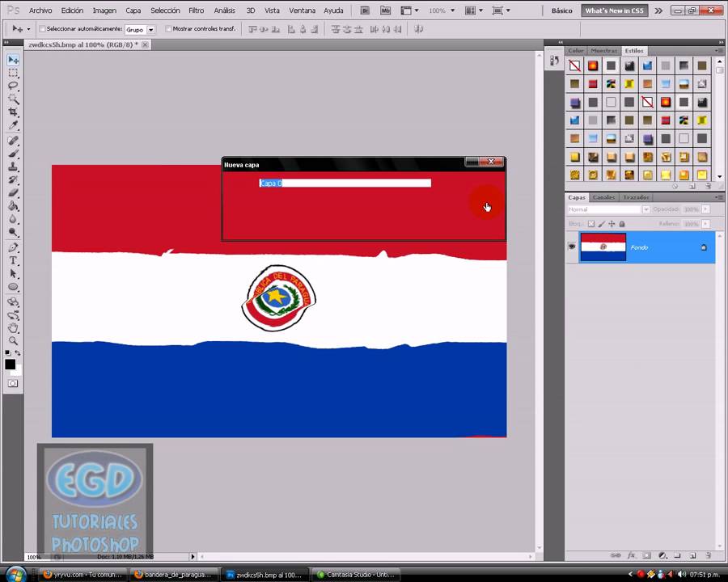Select the Quick Selection tool
728x582 pixels.
[13, 99]
